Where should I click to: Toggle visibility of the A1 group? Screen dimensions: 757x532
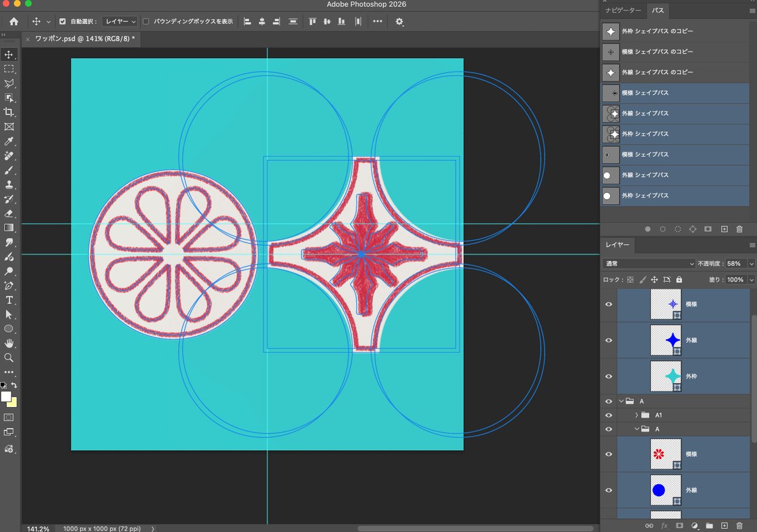609,415
